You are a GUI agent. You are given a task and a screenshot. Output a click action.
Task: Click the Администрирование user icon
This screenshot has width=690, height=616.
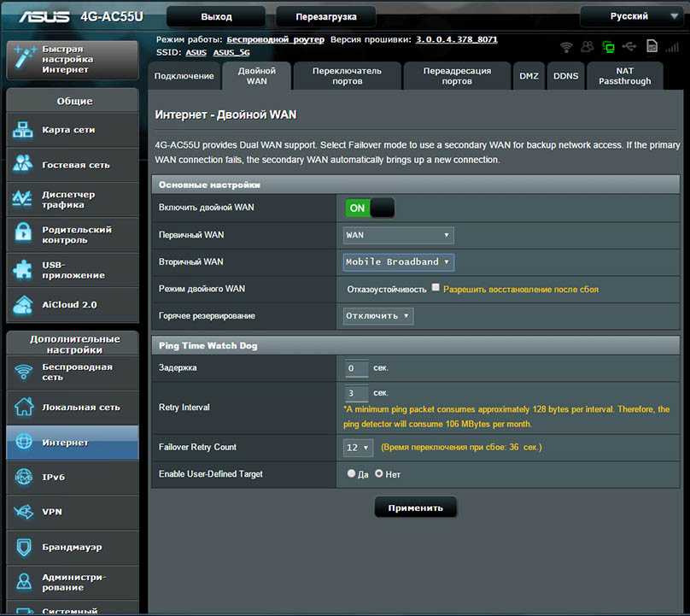coord(23,581)
